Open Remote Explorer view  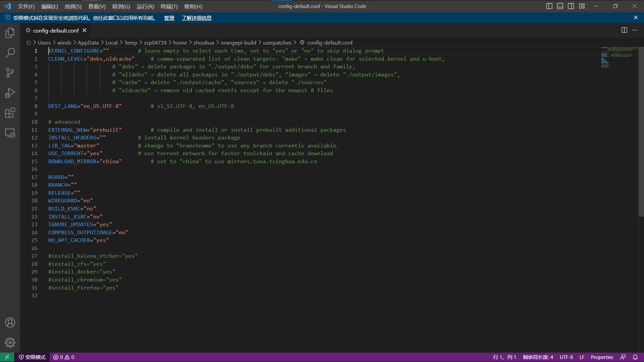(10, 133)
